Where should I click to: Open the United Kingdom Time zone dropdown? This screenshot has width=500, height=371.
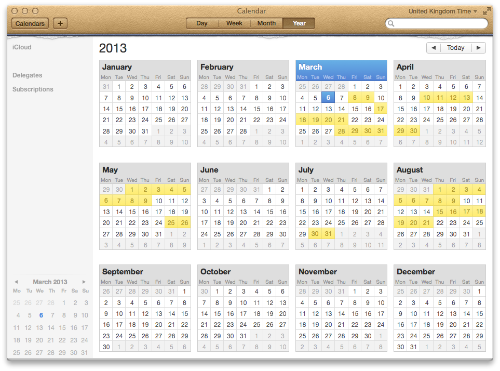click(x=443, y=11)
